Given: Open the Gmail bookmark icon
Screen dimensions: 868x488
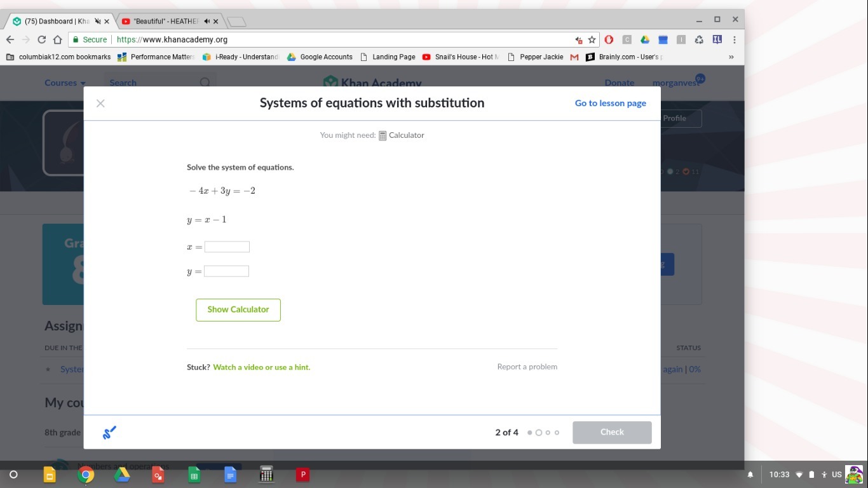Looking at the screenshot, I should (574, 57).
